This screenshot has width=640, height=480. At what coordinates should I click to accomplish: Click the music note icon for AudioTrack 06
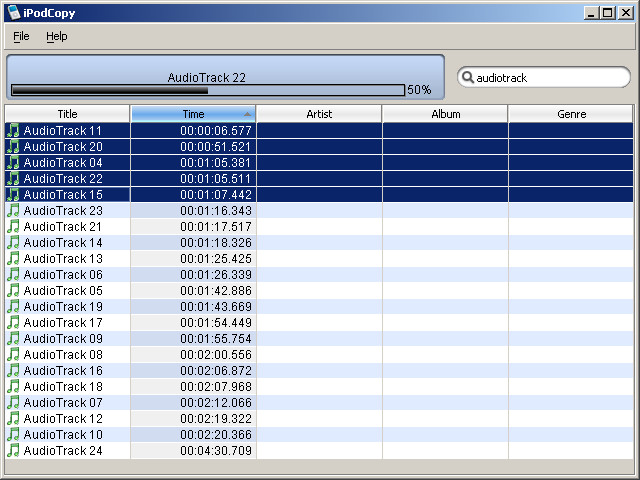click(x=13, y=274)
